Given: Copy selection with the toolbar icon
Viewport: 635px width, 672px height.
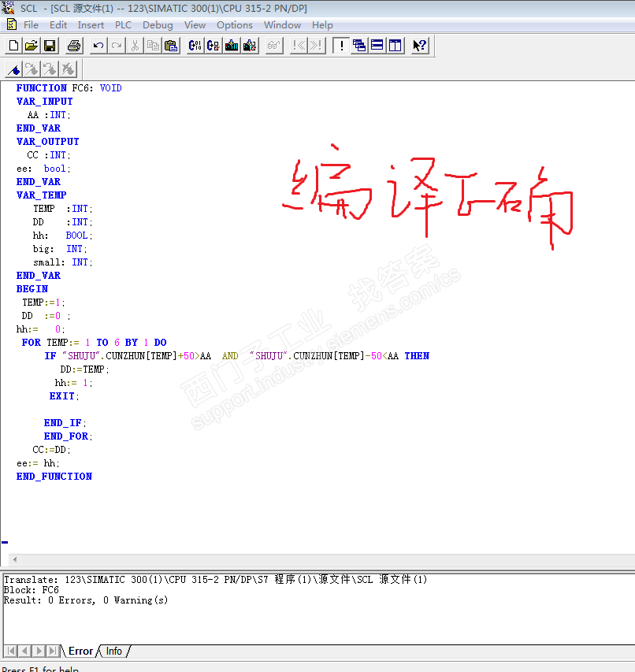Looking at the screenshot, I should (x=153, y=46).
